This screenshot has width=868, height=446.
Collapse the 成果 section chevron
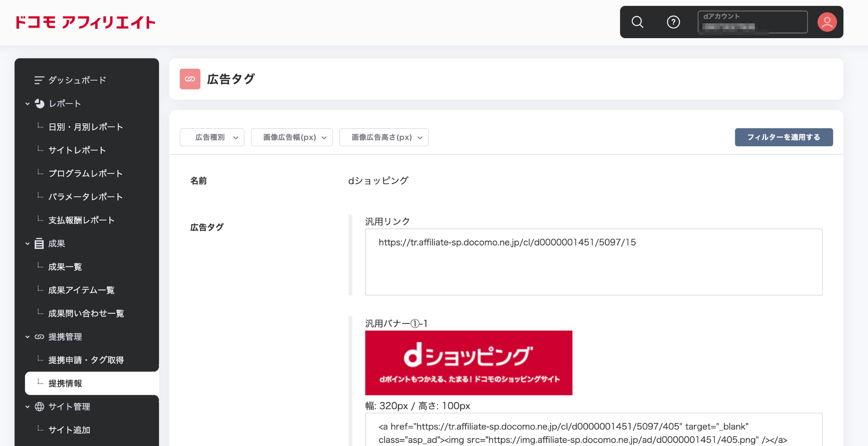[x=28, y=243]
